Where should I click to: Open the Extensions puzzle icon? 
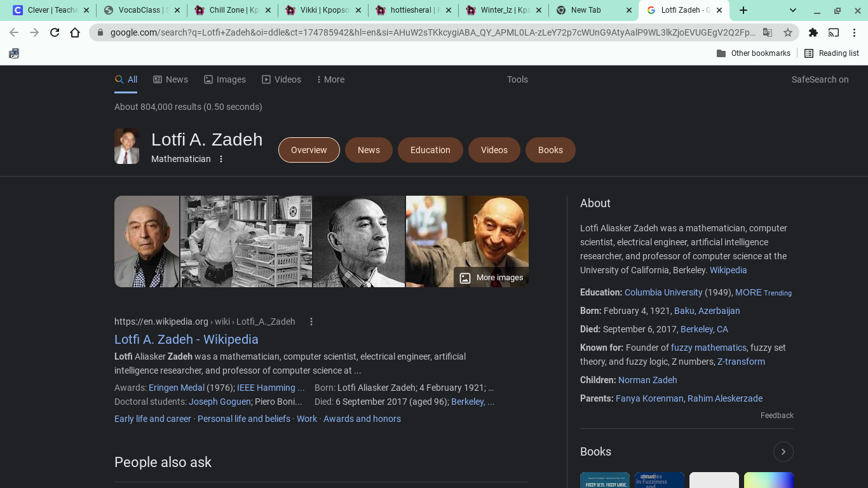tap(813, 32)
